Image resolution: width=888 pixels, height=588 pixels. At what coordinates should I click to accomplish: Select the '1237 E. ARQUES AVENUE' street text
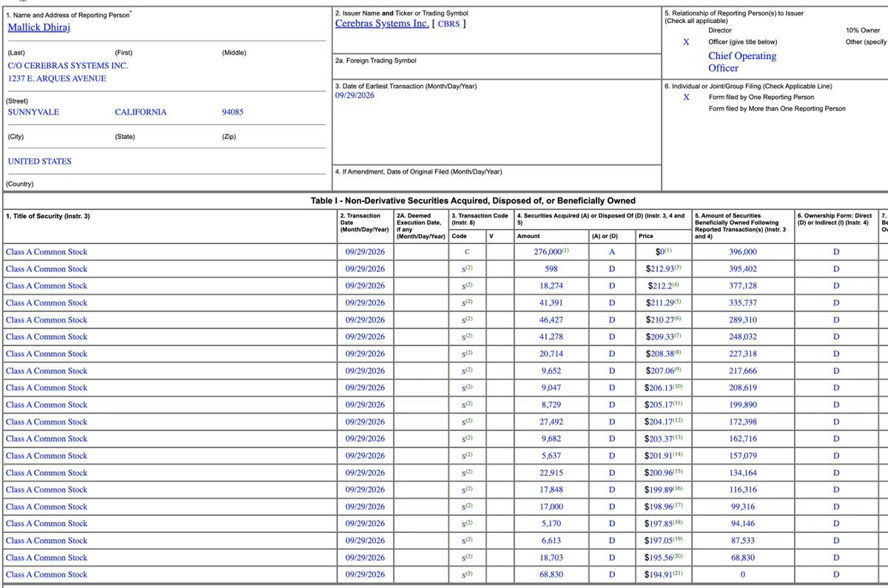point(57,78)
